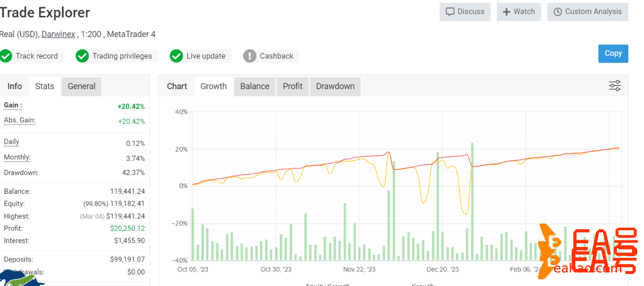Screen dimensions: 644x286
Task: Click the Dec 20, '23 axis label
Action: (443, 269)
